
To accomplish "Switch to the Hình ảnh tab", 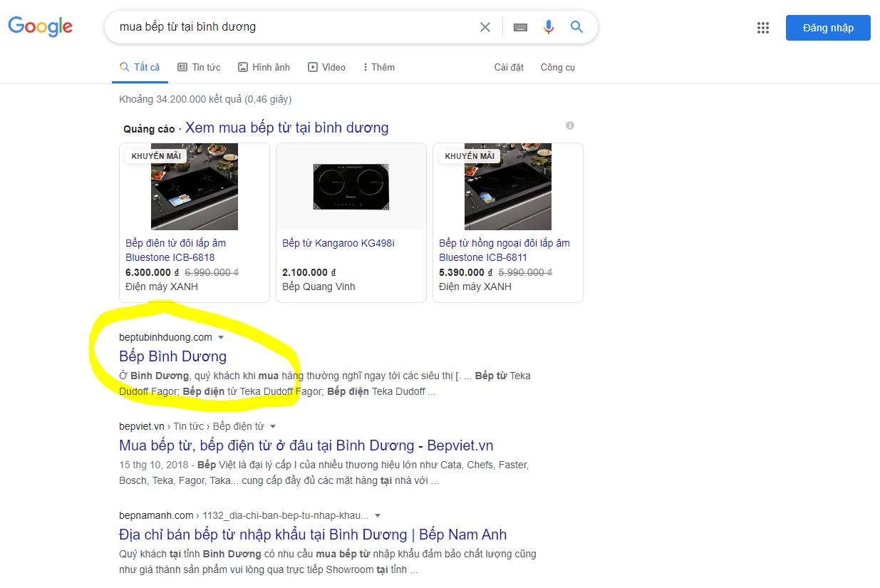I will (264, 67).
